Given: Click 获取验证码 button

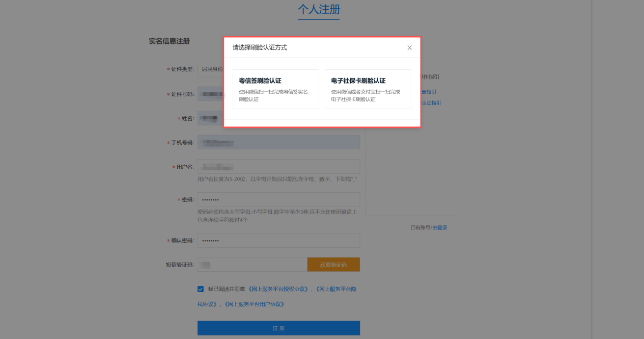Looking at the screenshot, I should click(333, 265).
